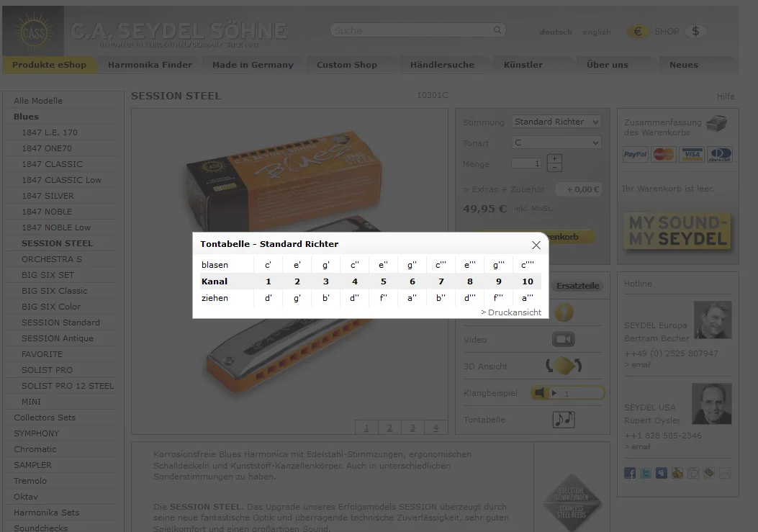
Task: Expand Tremolo category
Action: point(30,481)
